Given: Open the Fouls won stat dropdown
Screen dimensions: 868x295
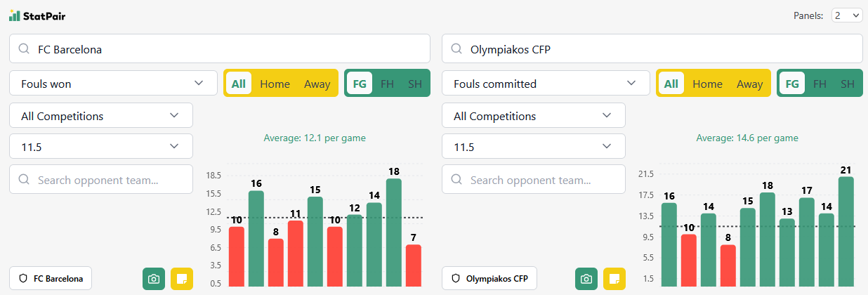Looking at the screenshot, I should point(113,84).
